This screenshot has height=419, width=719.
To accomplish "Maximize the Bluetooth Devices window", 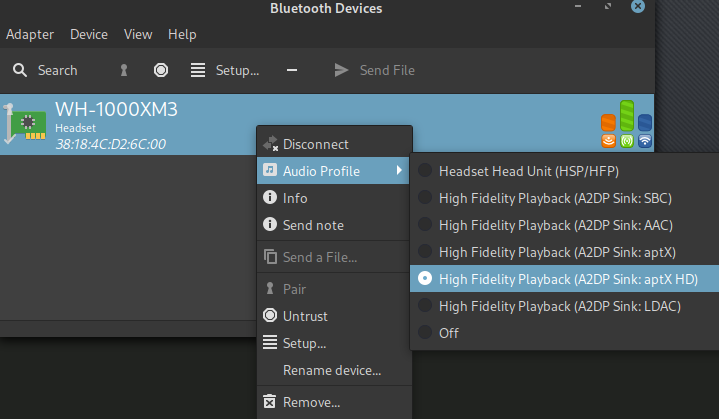I will (x=608, y=6).
